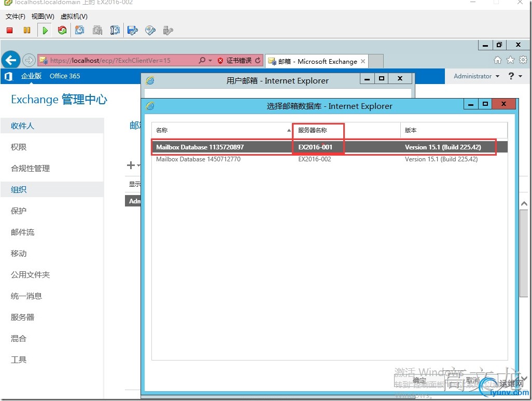Open the 虚拟机(V) menu
532x401 pixels.
[74, 16]
